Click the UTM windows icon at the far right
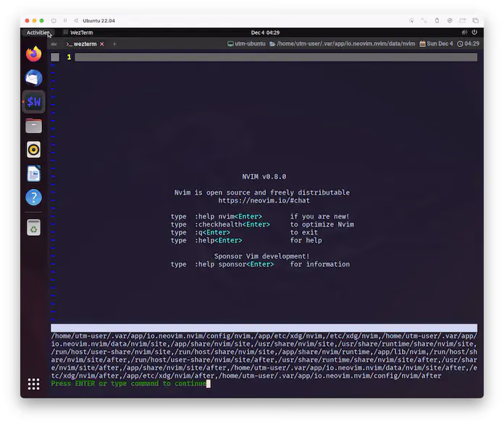 (475, 20)
